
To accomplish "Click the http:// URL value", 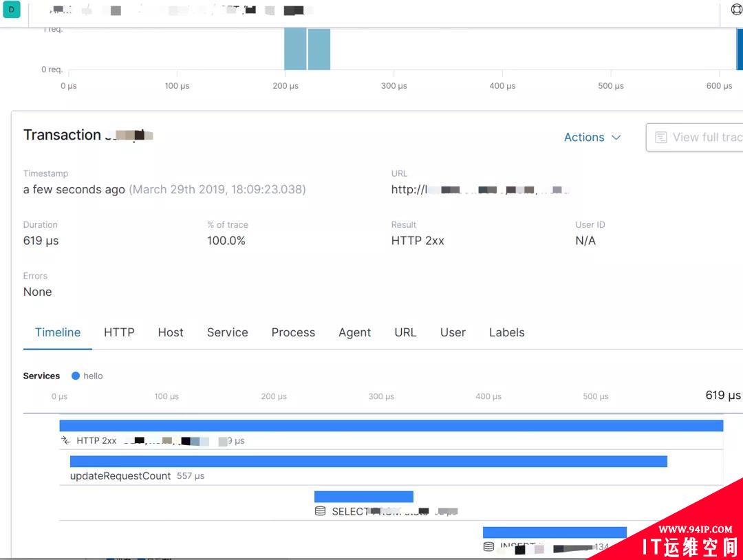I will pos(480,189).
